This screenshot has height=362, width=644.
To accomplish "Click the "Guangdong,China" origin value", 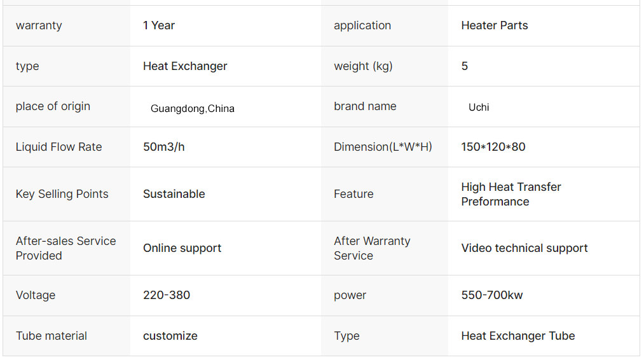I will click(192, 109).
